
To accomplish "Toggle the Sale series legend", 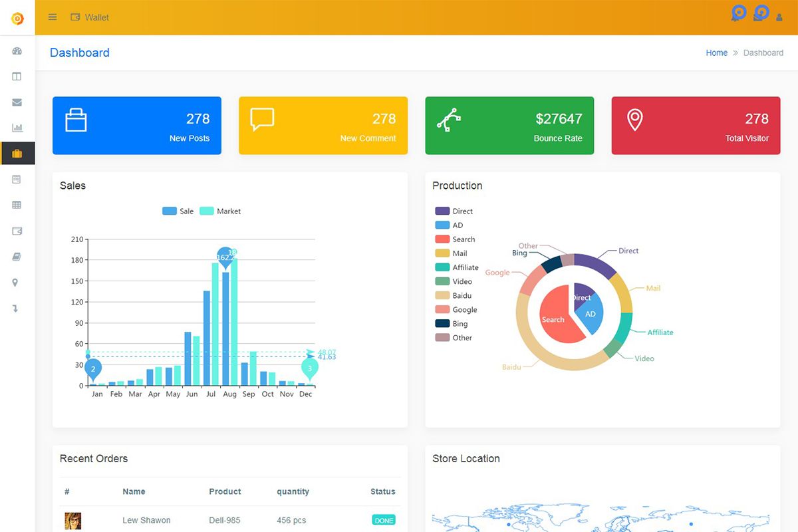I will (x=178, y=211).
